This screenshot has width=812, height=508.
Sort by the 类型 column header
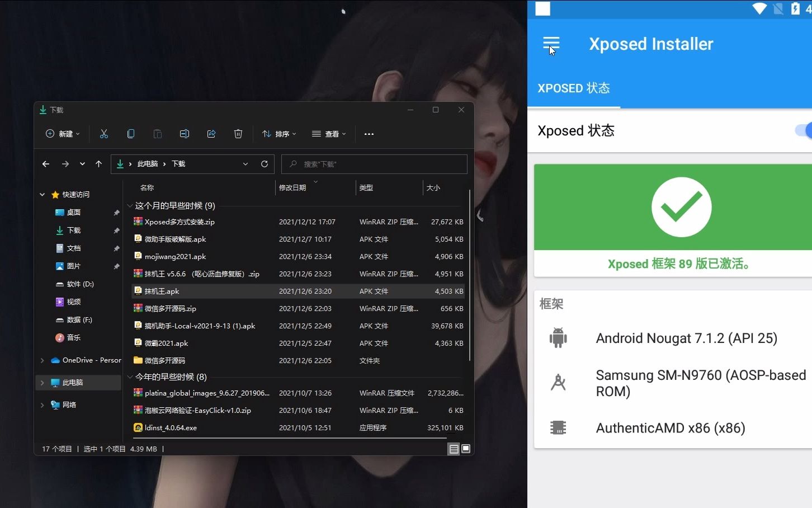click(366, 188)
